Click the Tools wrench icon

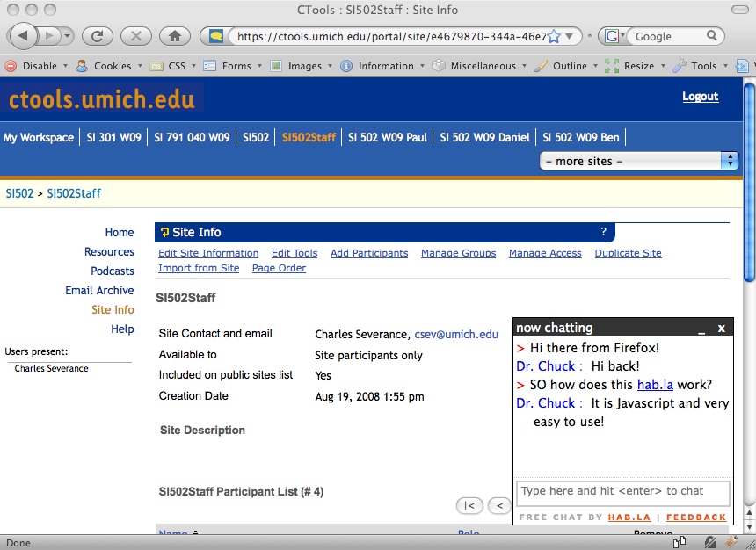680,66
